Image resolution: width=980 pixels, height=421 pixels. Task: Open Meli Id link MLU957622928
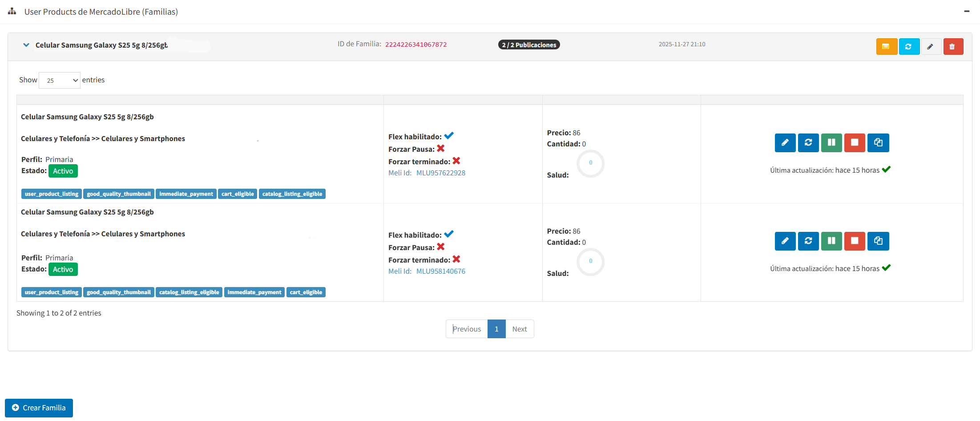440,173
